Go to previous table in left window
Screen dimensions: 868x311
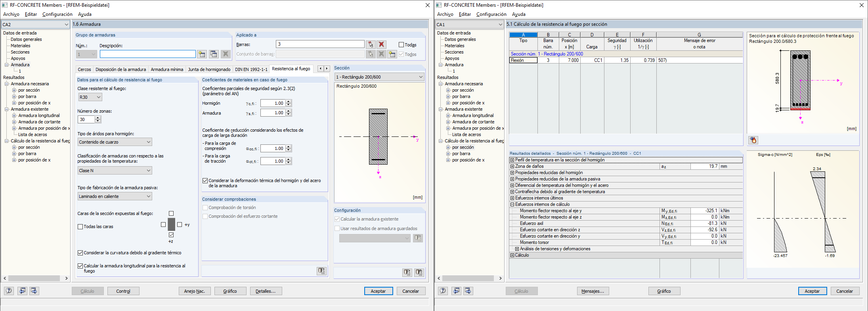[x=23, y=291]
